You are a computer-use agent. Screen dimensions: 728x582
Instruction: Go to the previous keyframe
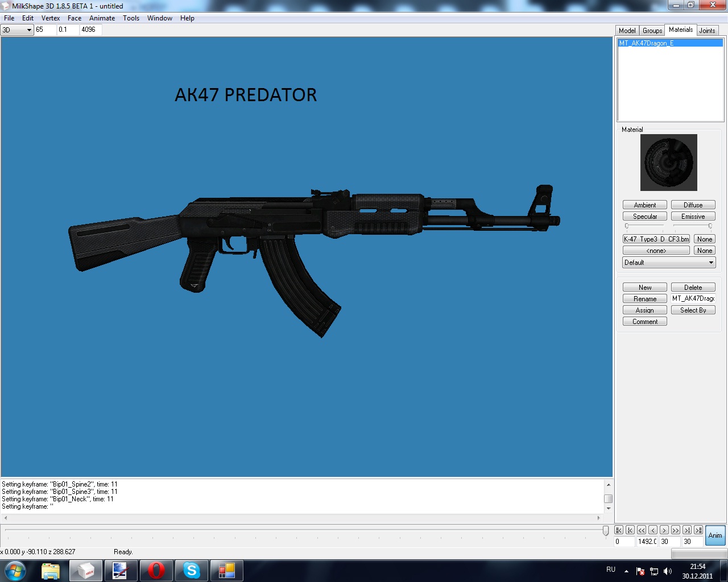pos(630,530)
